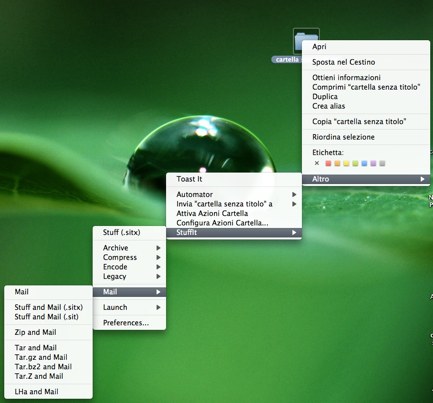Viewport: 433px width, 403px height.
Task: Select Comprimi "cartella senza titolo"
Action: (366, 87)
